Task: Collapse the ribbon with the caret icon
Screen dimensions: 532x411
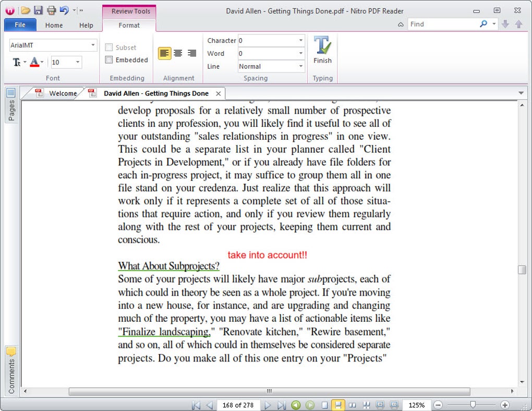Action: tap(401, 25)
